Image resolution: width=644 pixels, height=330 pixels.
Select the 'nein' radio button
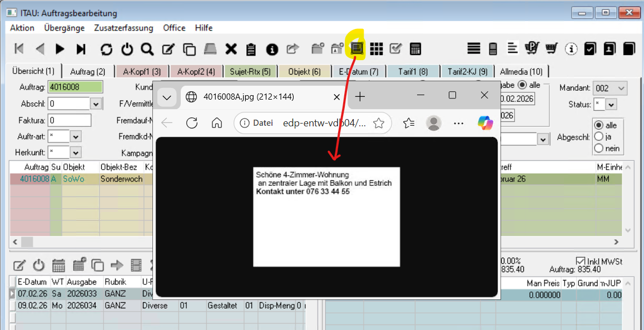(599, 148)
